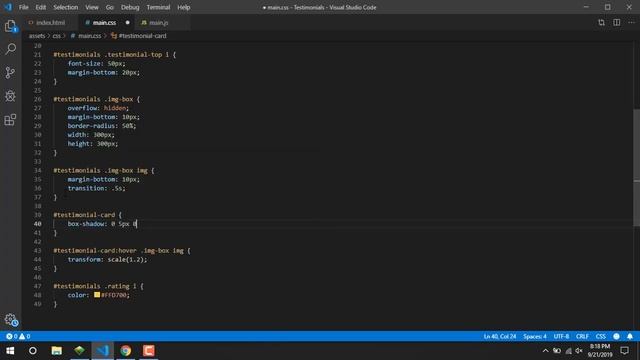640x360 pixels.
Task: Click assets folder in breadcrumb
Action: [37, 36]
